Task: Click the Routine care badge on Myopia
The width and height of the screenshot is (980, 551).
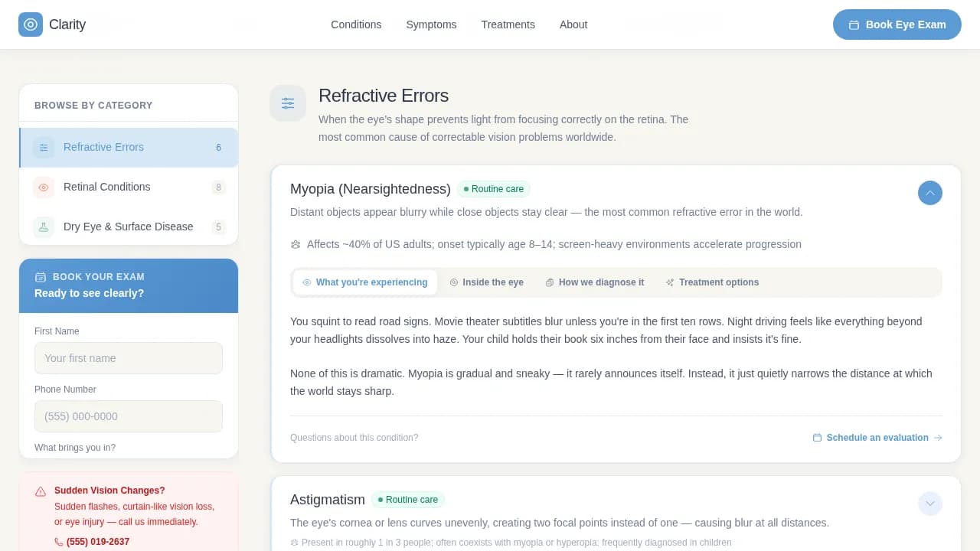Action: coord(494,189)
